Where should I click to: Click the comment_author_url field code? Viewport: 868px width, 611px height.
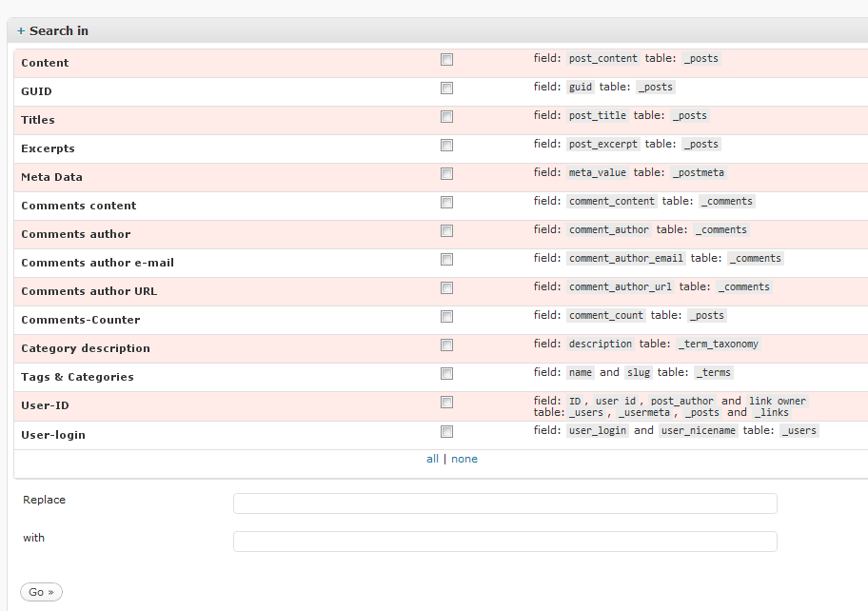(620, 287)
